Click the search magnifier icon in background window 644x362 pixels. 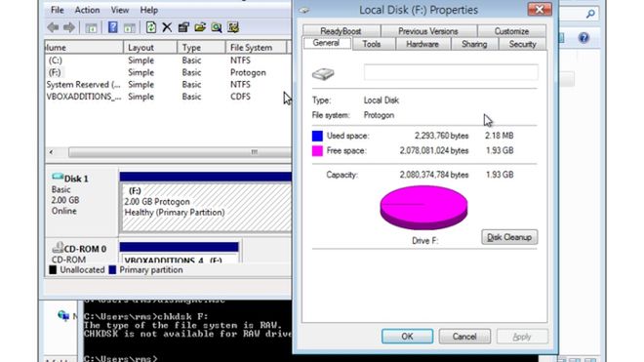[x=590, y=14]
